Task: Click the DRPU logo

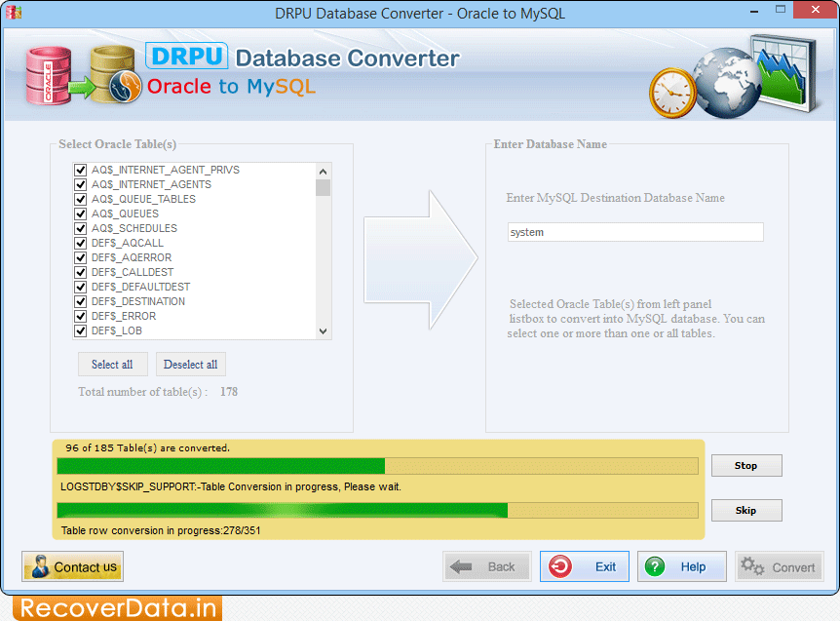Action: point(186,56)
